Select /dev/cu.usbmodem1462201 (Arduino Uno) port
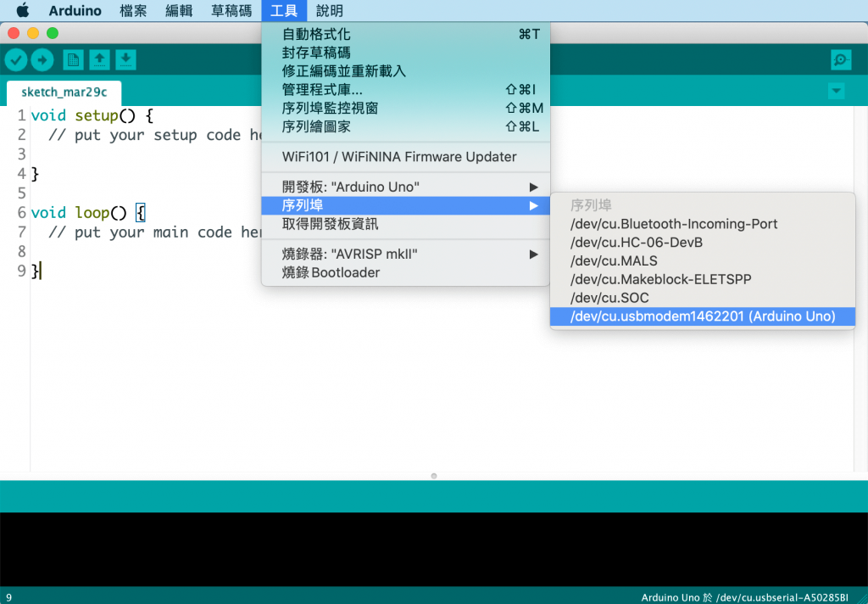 (703, 316)
